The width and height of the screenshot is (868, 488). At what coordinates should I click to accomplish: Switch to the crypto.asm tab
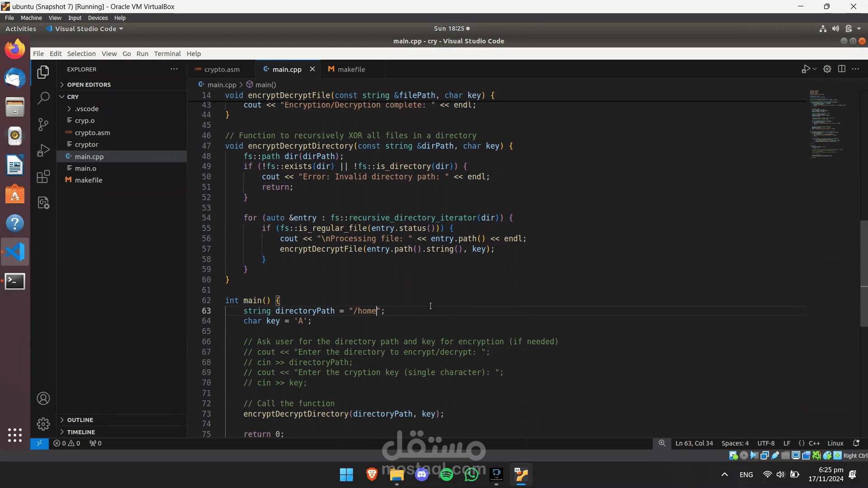point(222,69)
